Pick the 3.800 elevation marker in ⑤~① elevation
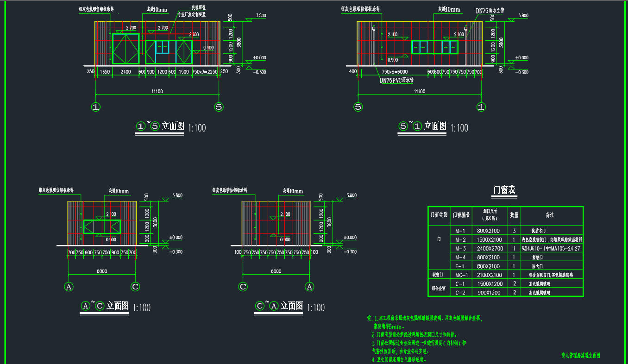This screenshot has height=364, width=628. (x=522, y=16)
